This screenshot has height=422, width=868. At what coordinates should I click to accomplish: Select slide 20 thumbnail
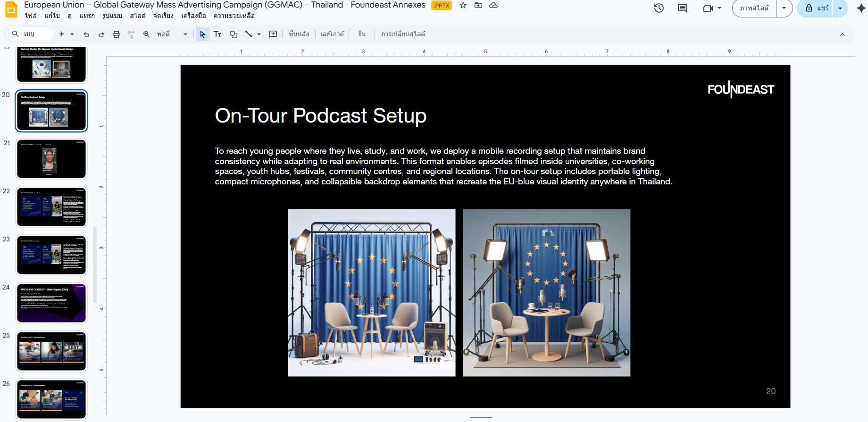(51, 110)
